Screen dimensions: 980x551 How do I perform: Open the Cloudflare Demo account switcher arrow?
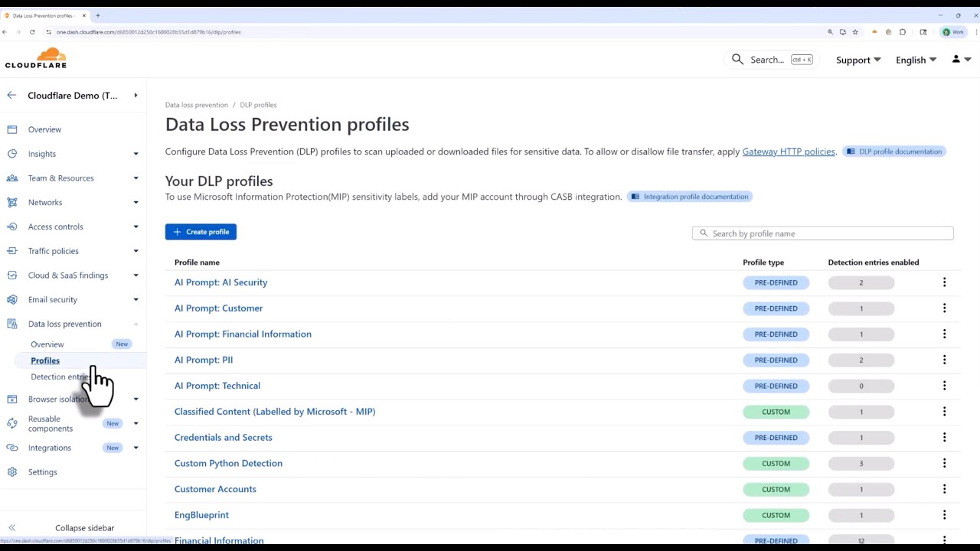[x=136, y=96]
